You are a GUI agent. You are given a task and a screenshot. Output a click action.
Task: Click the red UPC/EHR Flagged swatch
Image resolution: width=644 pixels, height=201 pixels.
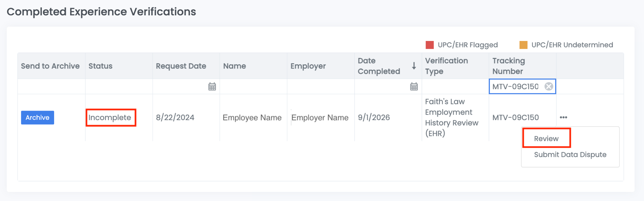pyautogui.click(x=430, y=45)
